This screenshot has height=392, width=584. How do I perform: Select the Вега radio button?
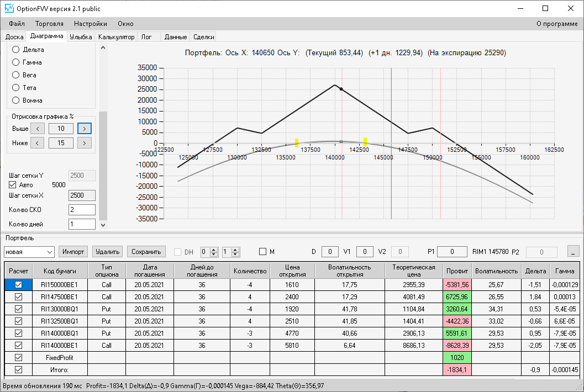[15, 75]
